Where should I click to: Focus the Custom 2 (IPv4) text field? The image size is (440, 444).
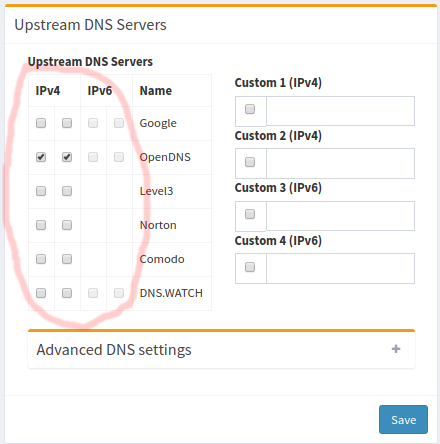click(x=340, y=163)
